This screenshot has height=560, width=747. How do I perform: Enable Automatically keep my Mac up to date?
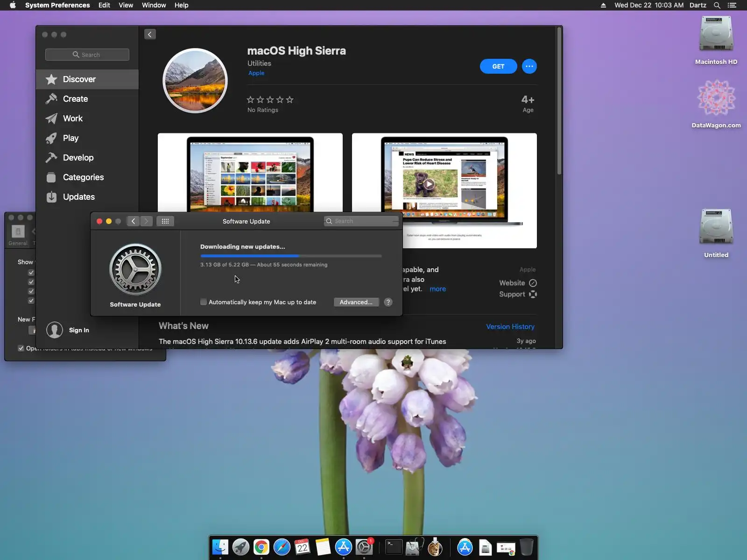204,302
